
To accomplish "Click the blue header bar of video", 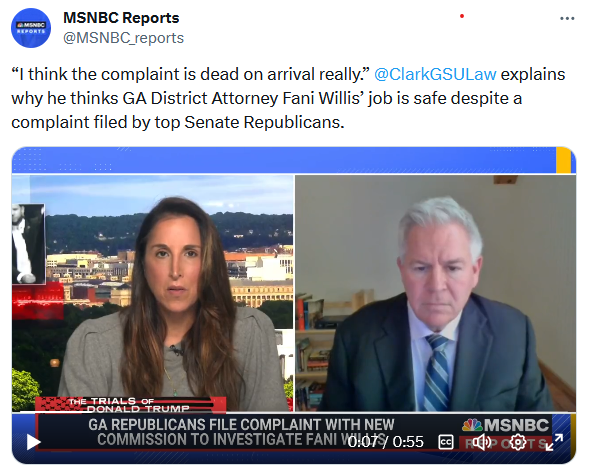I will pyautogui.click(x=284, y=160).
